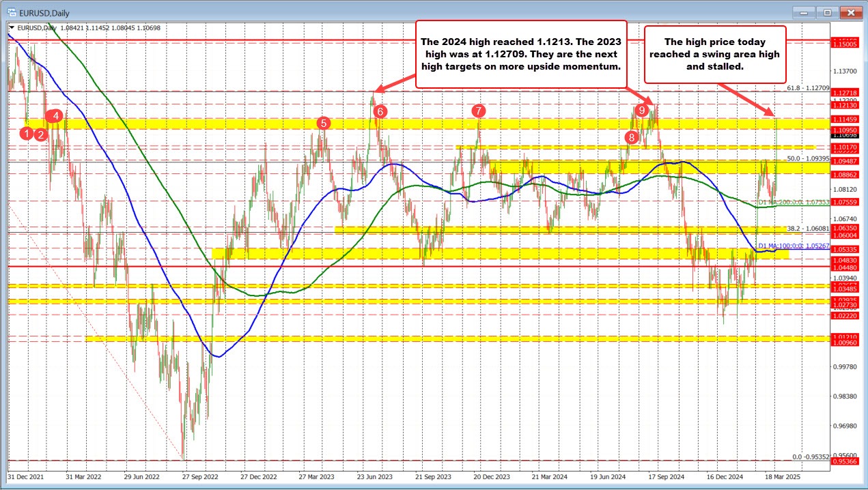Screen dimensions: 868x490
Task: Expand the OHLC data line triangle
Action: pos(11,29)
